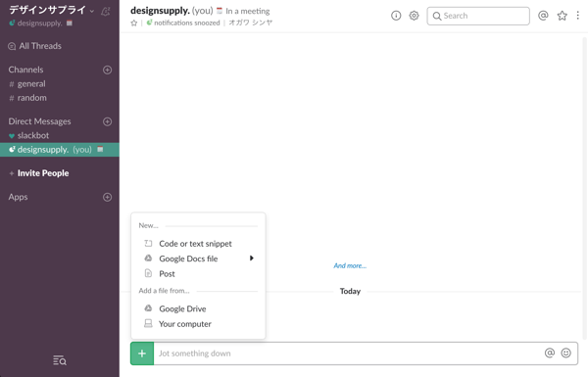Click the Channels section header

(25, 70)
